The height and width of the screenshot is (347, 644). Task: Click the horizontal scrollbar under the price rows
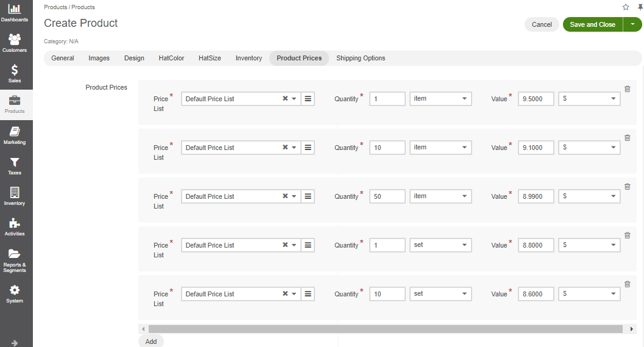click(390, 329)
